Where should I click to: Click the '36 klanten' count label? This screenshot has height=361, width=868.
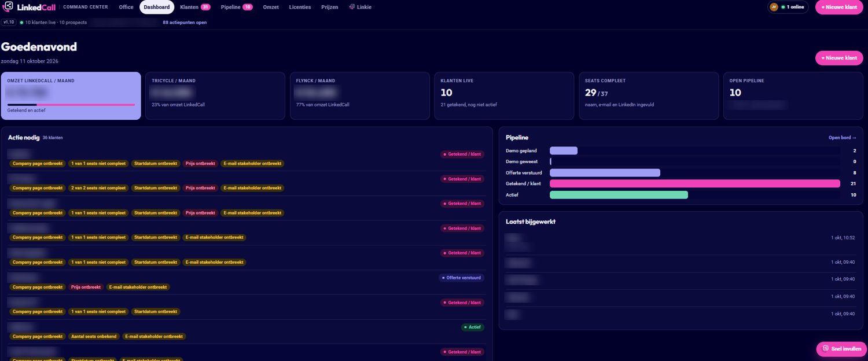(53, 138)
